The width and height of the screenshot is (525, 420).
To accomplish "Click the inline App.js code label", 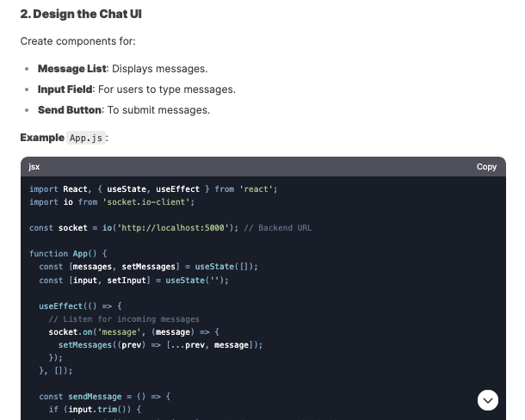I will point(87,138).
